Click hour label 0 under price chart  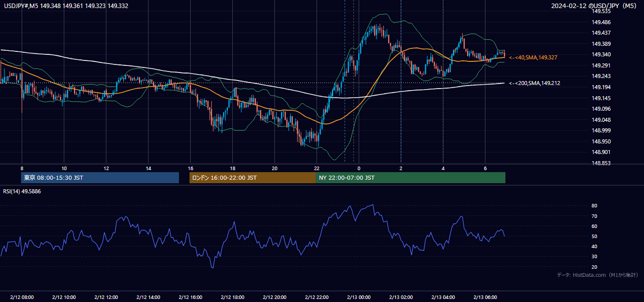click(x=358, y=168)
